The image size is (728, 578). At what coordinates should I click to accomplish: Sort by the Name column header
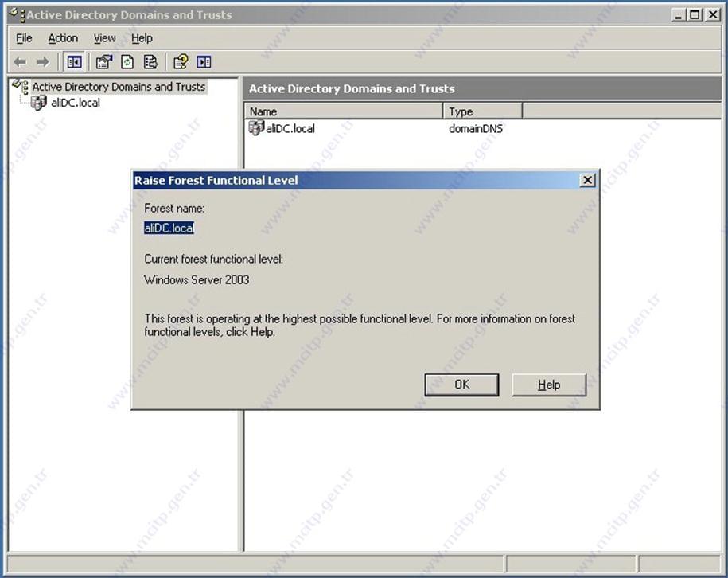pos(344,111)
